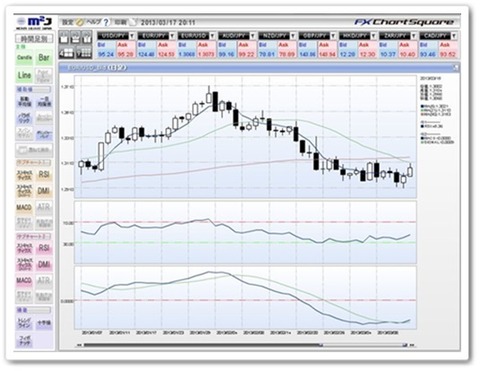This screenshot has width=480, height=371.
Task: Enable slow stochastics in sub chart 1
Action: [24, 191]
